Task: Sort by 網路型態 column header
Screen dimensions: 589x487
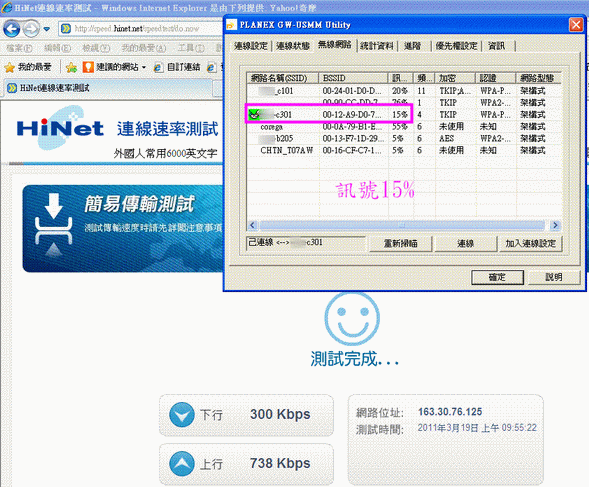Action: (538, 78)
